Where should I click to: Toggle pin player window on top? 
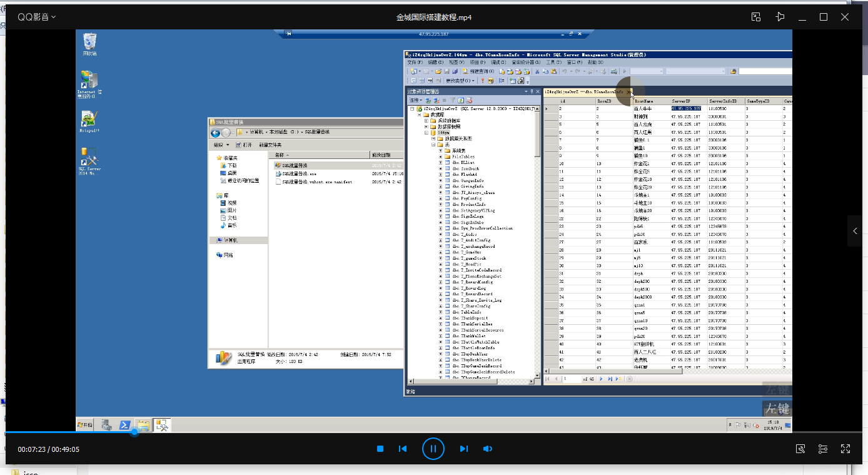pyautogui.click(x=779, y=17)
